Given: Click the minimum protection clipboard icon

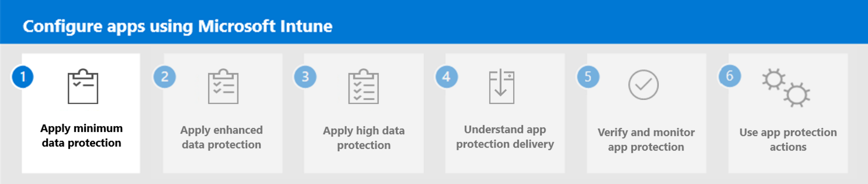Looking at the screenshot, I should click(83, 87).
